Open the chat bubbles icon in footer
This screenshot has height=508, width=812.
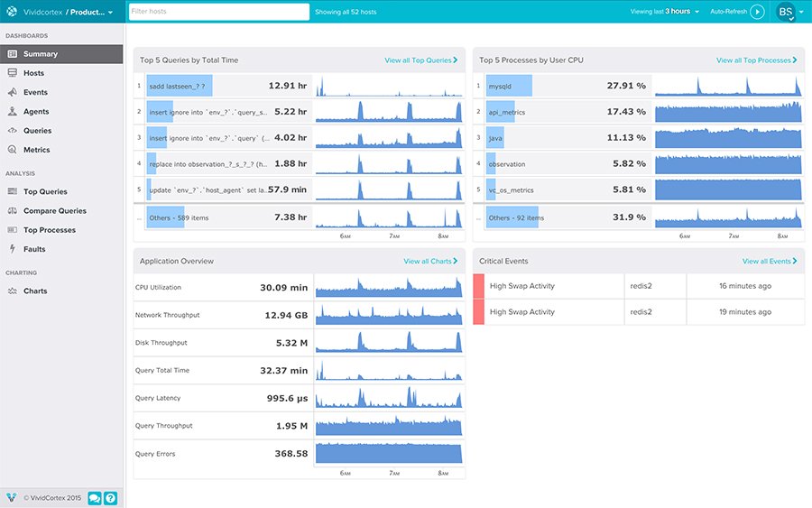point(95,497)
